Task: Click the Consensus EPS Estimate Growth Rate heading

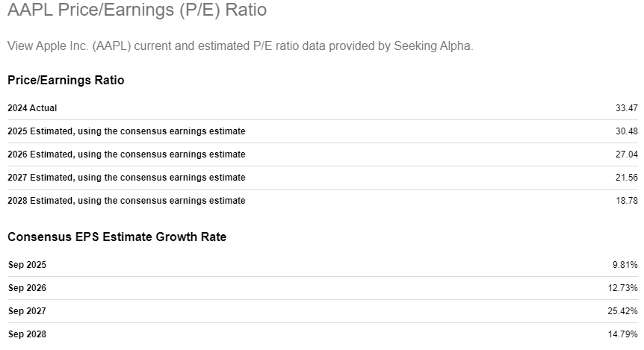Action: [117, 237]
